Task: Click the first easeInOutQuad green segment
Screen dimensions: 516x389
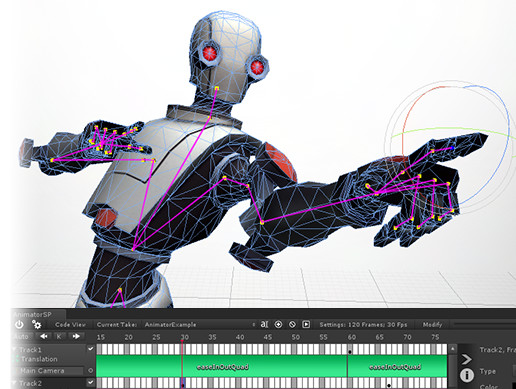Action: (222, 367)
